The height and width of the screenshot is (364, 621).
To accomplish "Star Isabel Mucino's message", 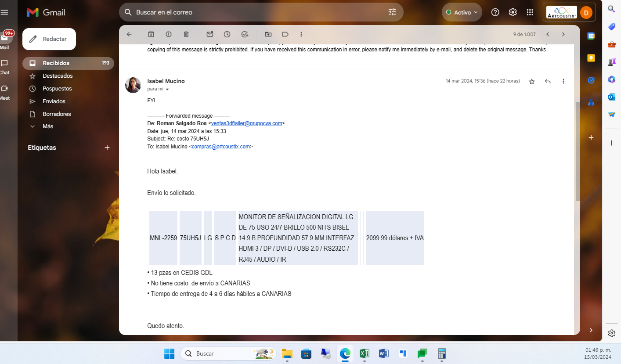I will (532, 81).
